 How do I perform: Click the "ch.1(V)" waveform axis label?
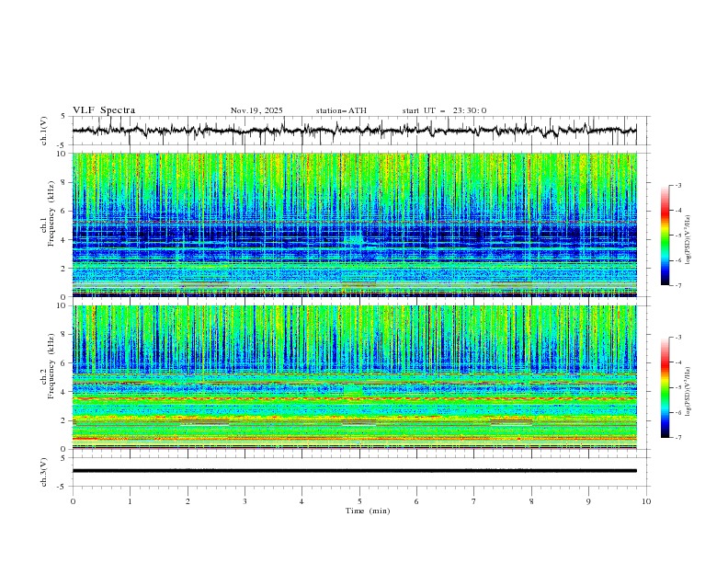click(x=44, y=131)
